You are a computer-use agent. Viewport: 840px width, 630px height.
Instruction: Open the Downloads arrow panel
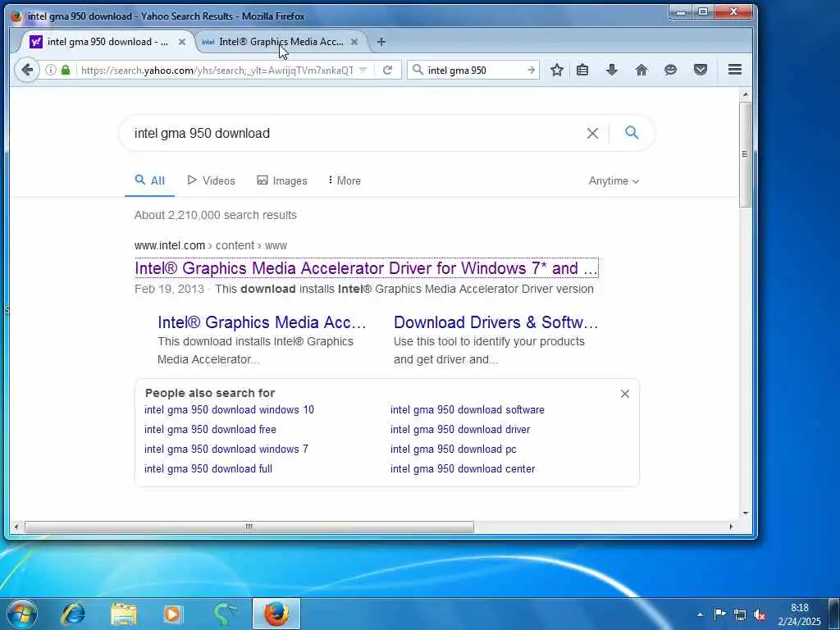[x=612, y=71]
